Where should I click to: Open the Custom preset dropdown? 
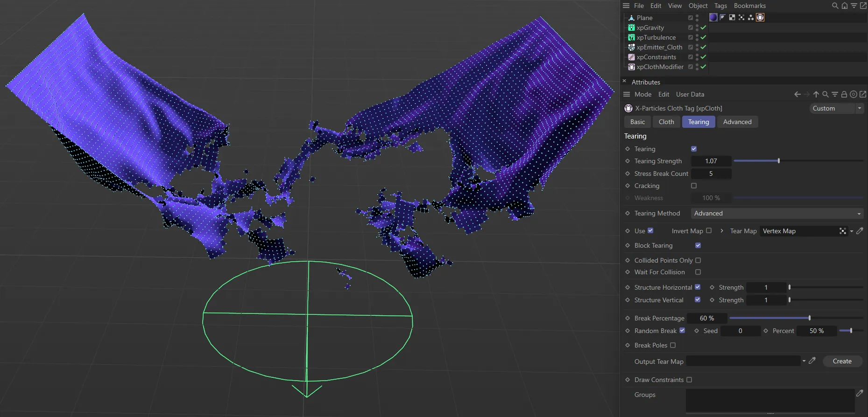(x=836, y=108)
